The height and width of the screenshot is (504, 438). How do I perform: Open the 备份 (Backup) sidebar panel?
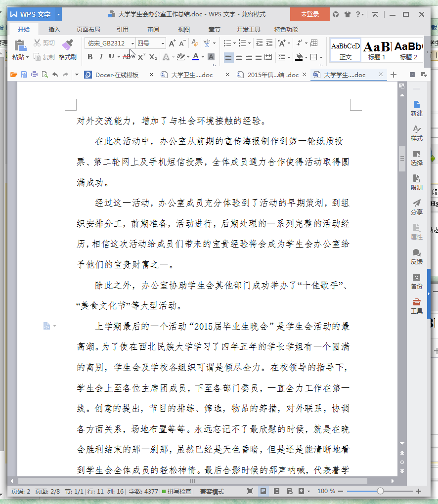(x=416, y=281)
